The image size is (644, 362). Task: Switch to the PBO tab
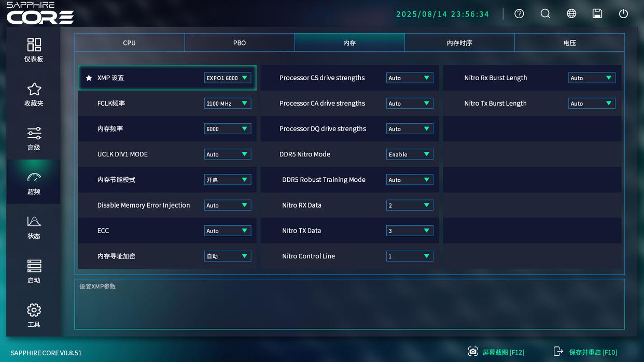pyautogui.click(x=240, y=42)
